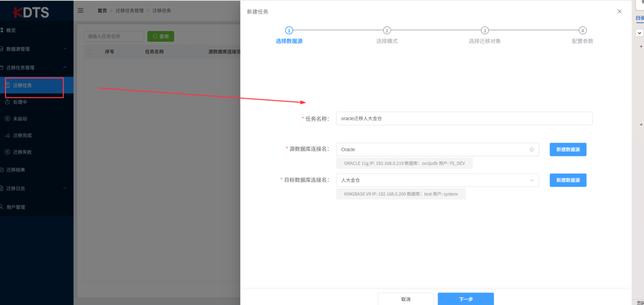
Task: Open 迁移完成 task list
Action: tap(37, 135)
